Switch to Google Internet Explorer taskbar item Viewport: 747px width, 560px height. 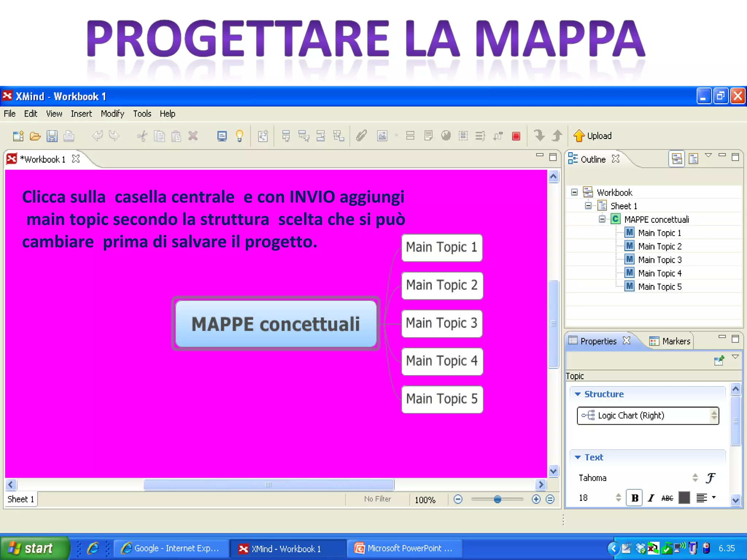(171, 548)
